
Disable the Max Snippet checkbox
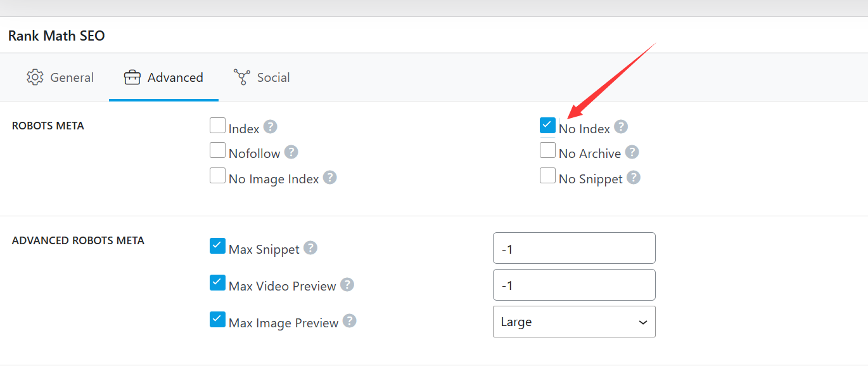pyautogui.click(x=218, y=246)
